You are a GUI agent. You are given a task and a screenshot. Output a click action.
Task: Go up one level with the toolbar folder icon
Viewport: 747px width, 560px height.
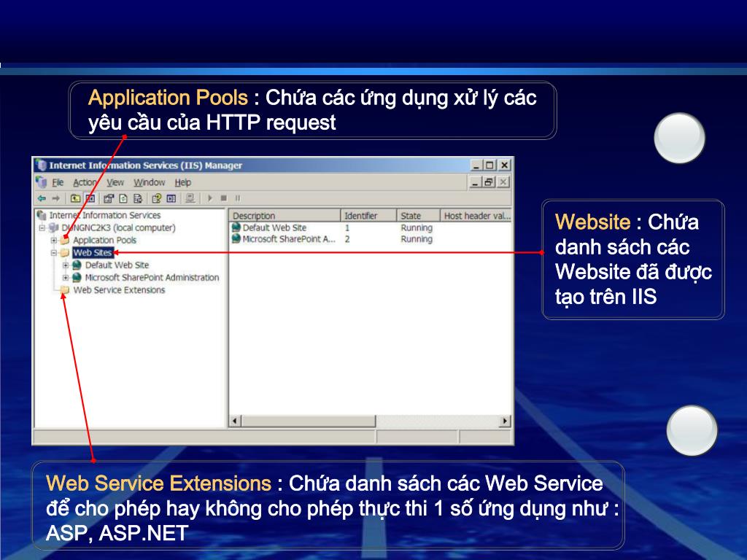[75, 198]
